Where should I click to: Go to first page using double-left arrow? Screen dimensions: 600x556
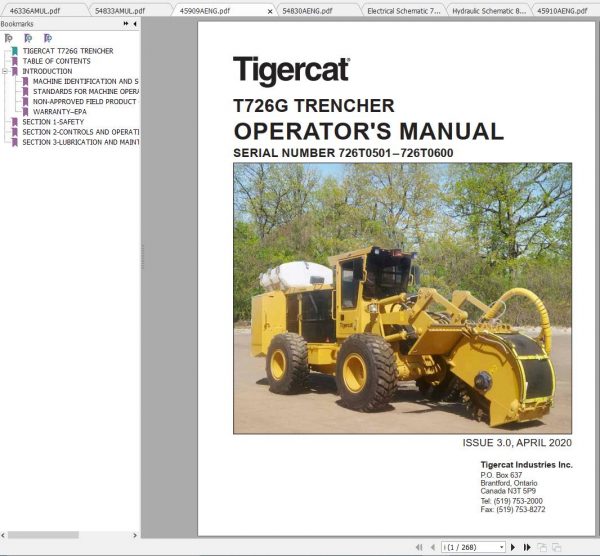pos(419,547)
